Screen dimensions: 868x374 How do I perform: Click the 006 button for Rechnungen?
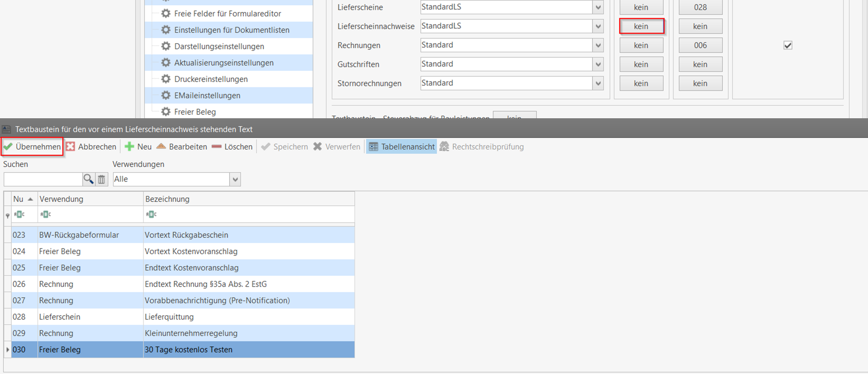pos(700,45)
